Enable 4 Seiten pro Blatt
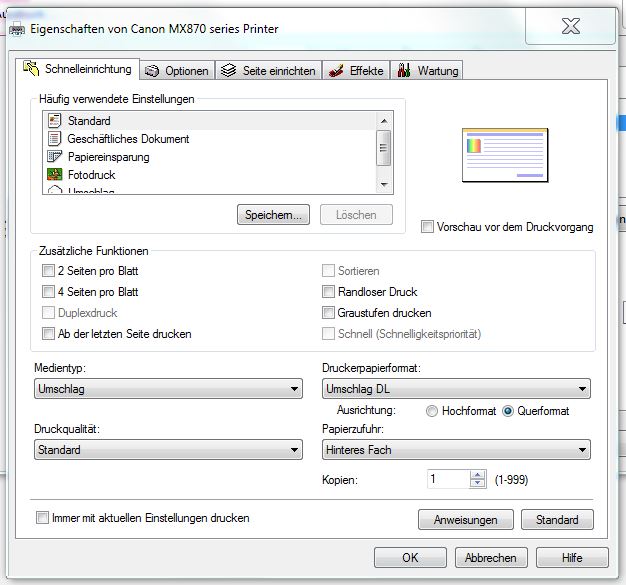The width and height of the screenshot is (626, 585). pos(48,292)
